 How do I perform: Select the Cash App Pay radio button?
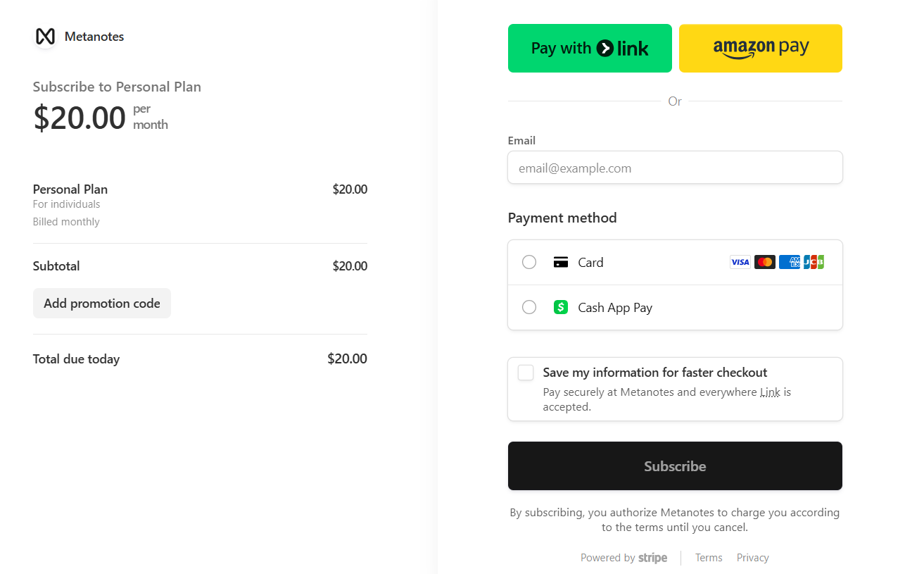tap(529, 307)
